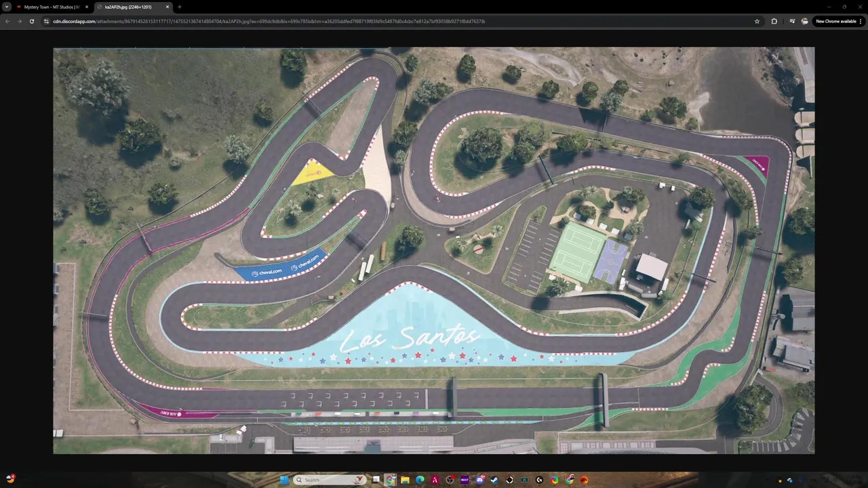Click the orange dot system tray icon
Screen dimensions: 868x488
780,481
